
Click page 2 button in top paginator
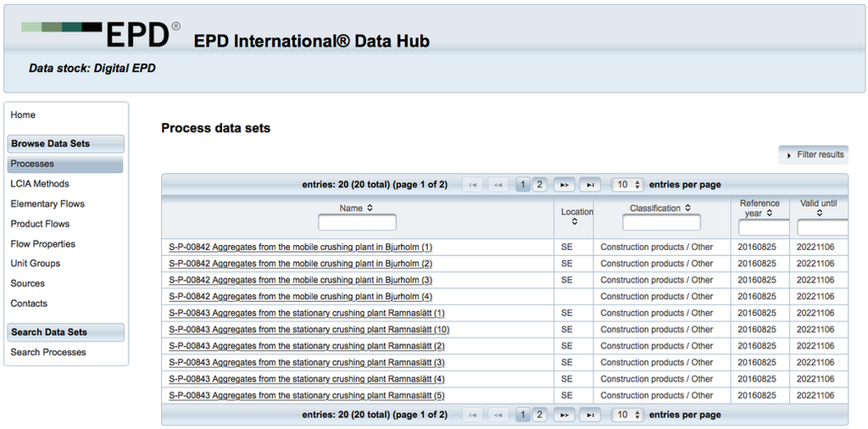[x=539, y=185]
